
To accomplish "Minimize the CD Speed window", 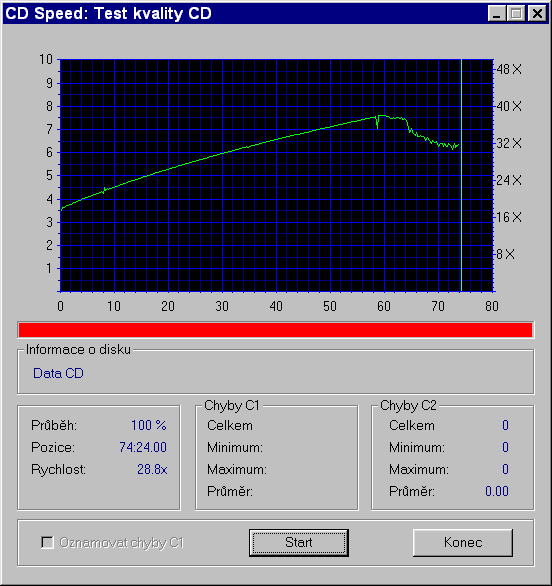I will click(497, 14).
